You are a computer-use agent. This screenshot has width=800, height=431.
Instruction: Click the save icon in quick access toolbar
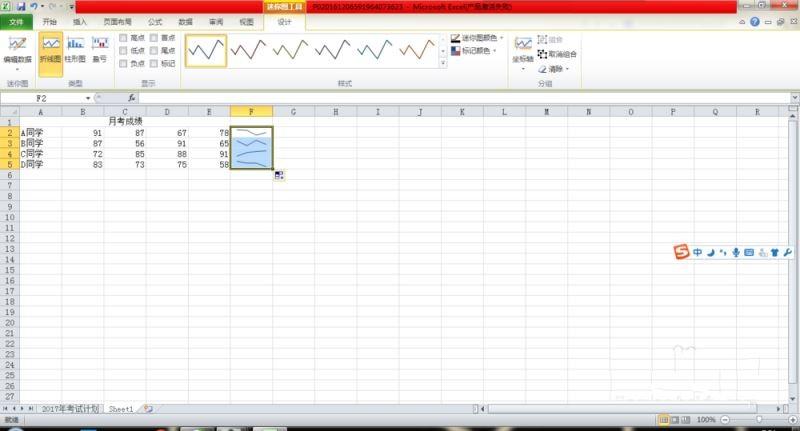tap(20, 6)
